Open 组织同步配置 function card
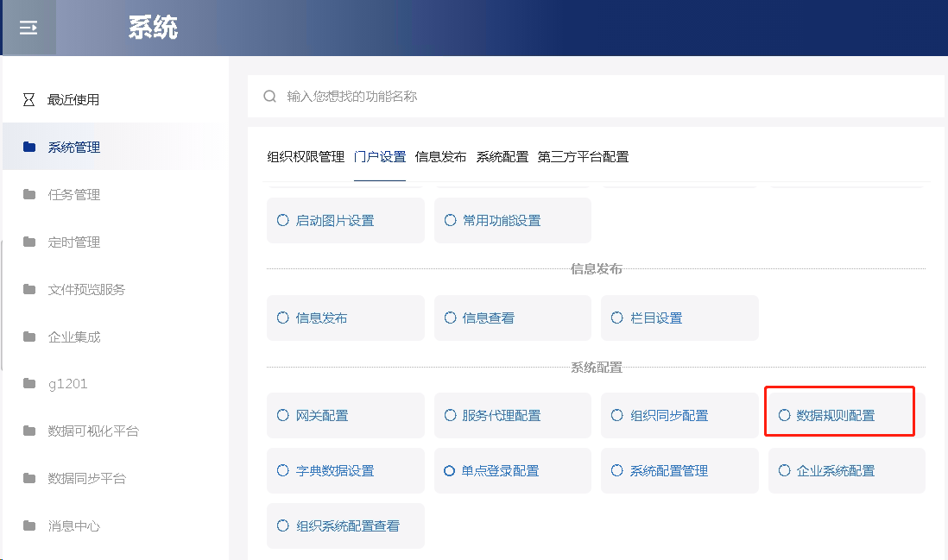This screenshot has width=948, height=560. pyautogui.click(x=679, y=415)
